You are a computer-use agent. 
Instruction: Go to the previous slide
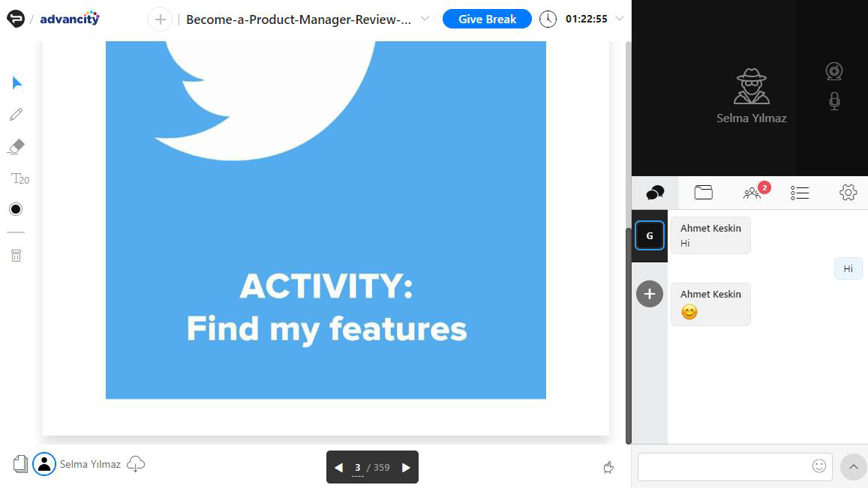click(x=338, y=468)
